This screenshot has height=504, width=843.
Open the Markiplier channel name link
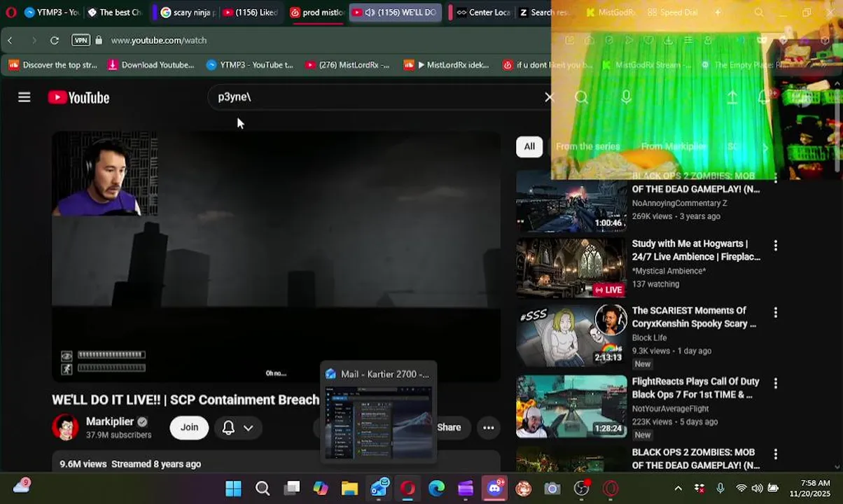(111, 421)
